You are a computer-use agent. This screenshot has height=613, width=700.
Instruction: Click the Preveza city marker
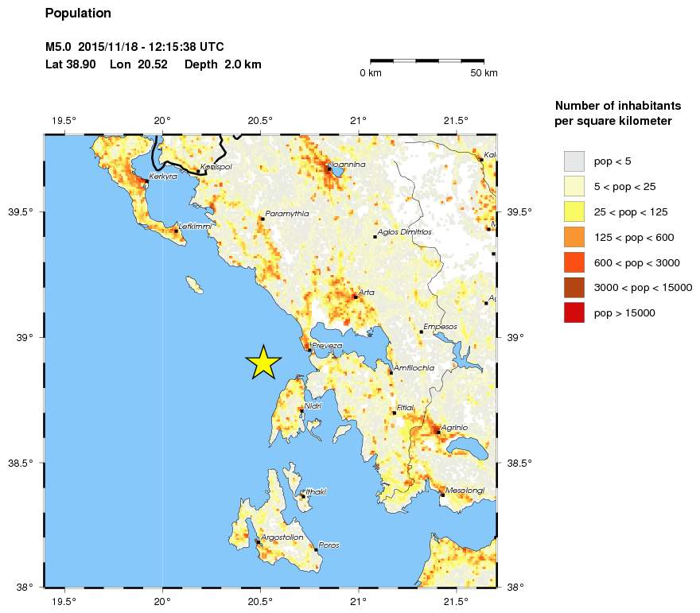(309, 349)
